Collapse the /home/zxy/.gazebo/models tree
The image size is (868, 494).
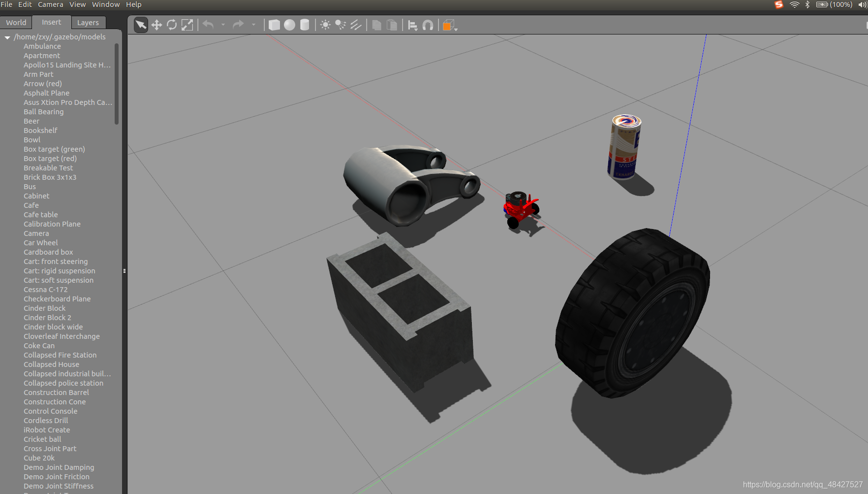click(7, 37)
